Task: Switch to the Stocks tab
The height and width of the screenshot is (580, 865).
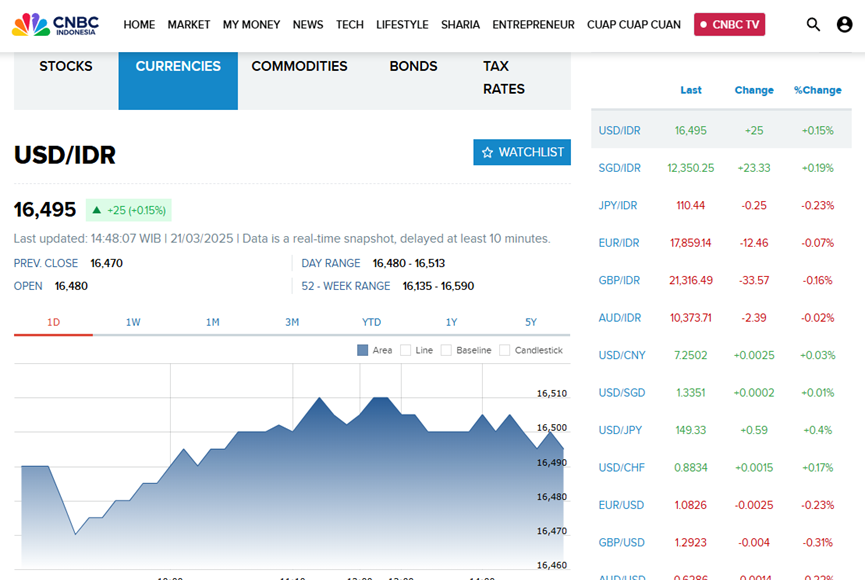Action: click(x=66, y=67)
